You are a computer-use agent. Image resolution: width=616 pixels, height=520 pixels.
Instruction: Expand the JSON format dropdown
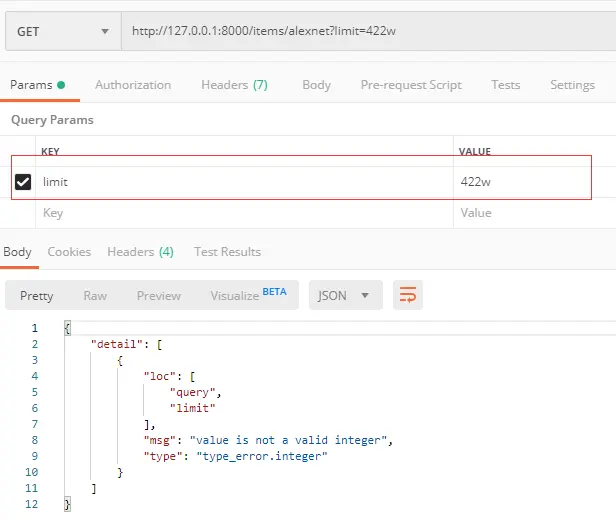point(345,295)
